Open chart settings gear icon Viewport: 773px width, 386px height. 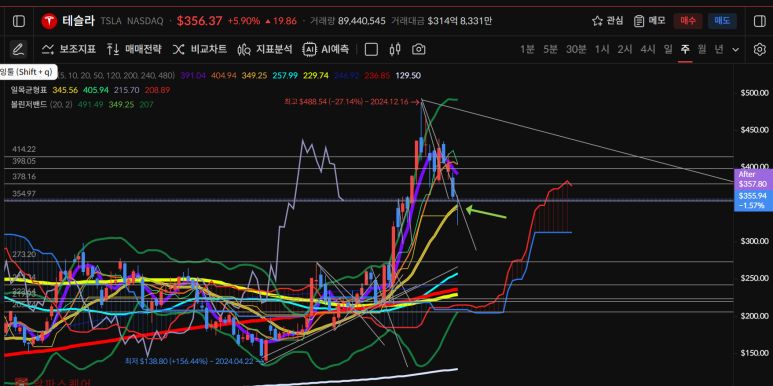[x=759, y=49]
